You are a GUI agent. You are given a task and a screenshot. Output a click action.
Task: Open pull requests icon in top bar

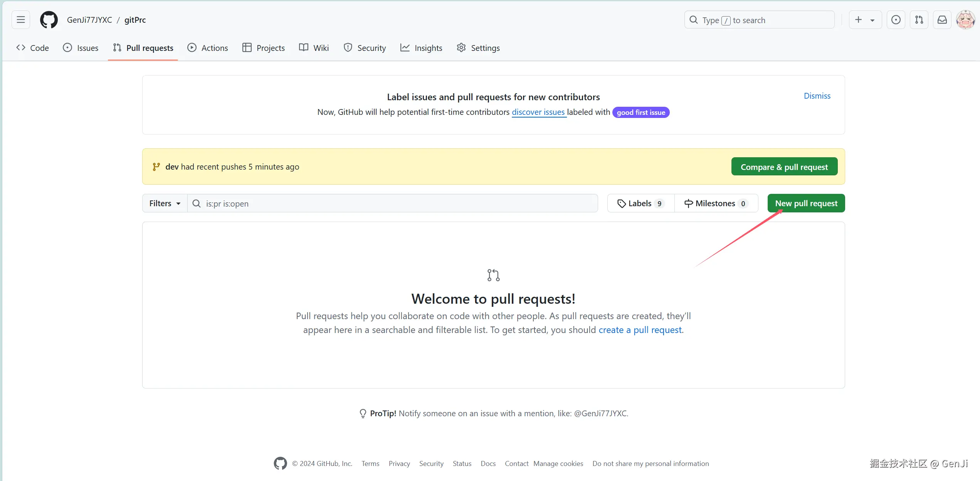[x=919, y=20]
